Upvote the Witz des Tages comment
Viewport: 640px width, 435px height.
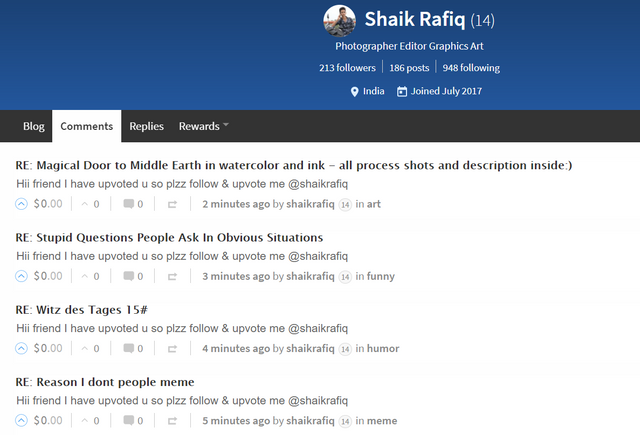point(22,348)
